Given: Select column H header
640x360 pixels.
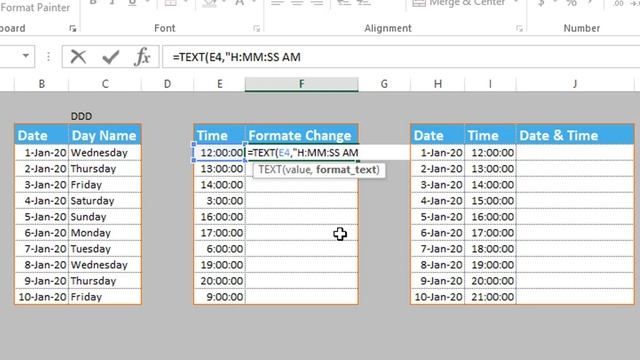Looking at the screenshot, I should 438,84.
